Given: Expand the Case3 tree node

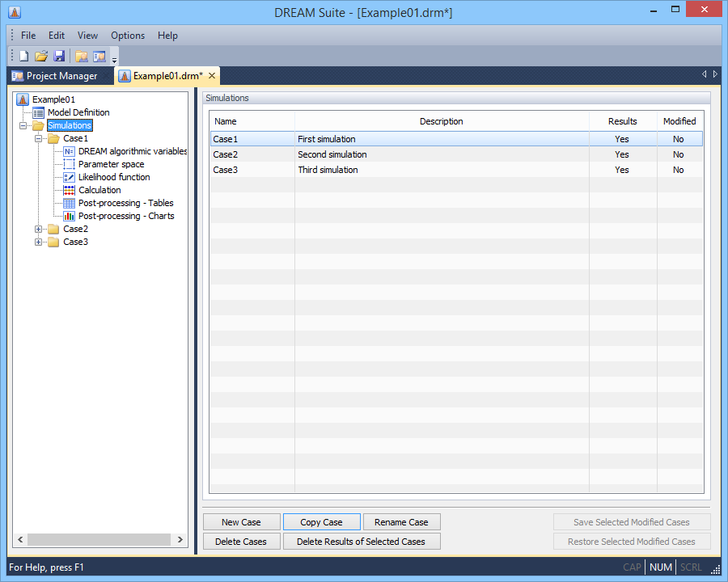Looking at the screenshot, I should click(38, 242).
